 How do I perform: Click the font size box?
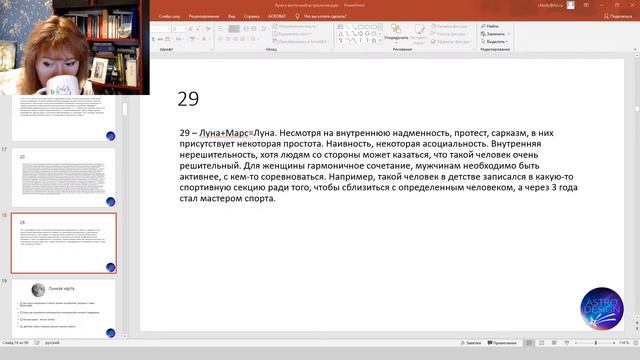point(178,29)
